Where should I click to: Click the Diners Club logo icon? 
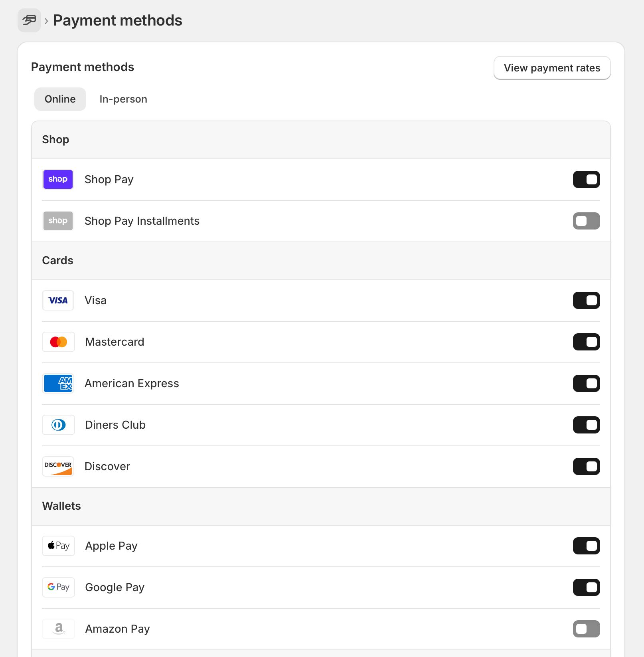point(58,425)
